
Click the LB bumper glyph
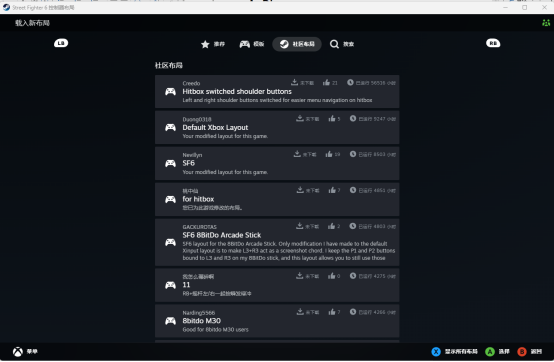tap(61, 43)
